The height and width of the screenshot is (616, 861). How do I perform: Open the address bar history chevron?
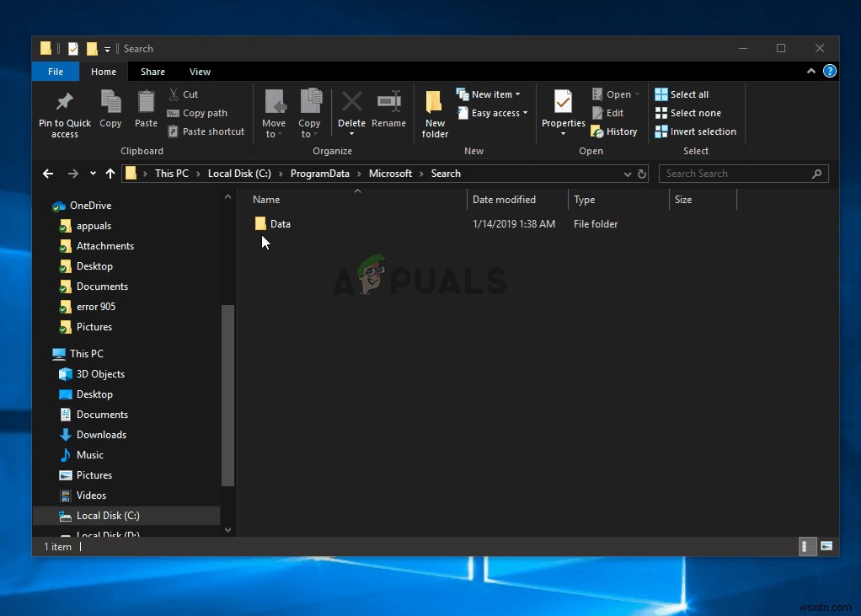(628, 174)
